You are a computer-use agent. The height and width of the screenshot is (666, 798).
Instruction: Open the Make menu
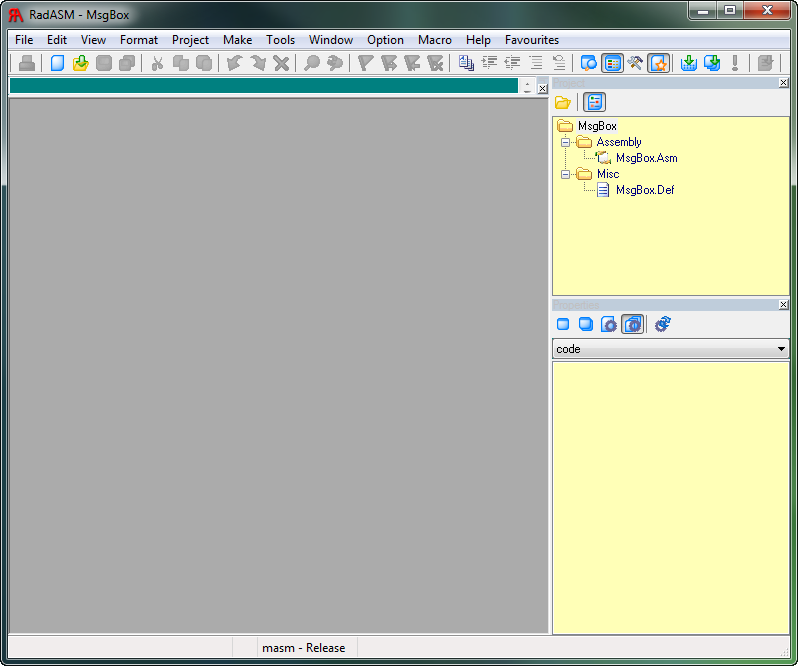click(238, 40)
